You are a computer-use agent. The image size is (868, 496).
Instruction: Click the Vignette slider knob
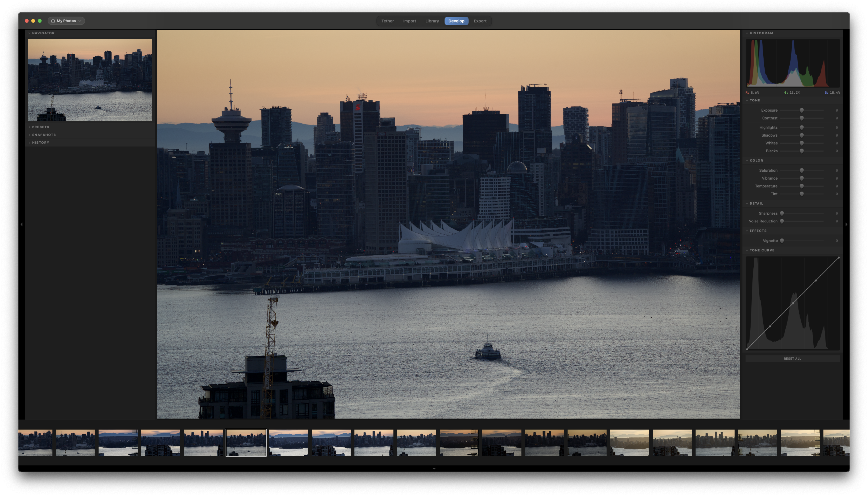[x=782, y=241]
